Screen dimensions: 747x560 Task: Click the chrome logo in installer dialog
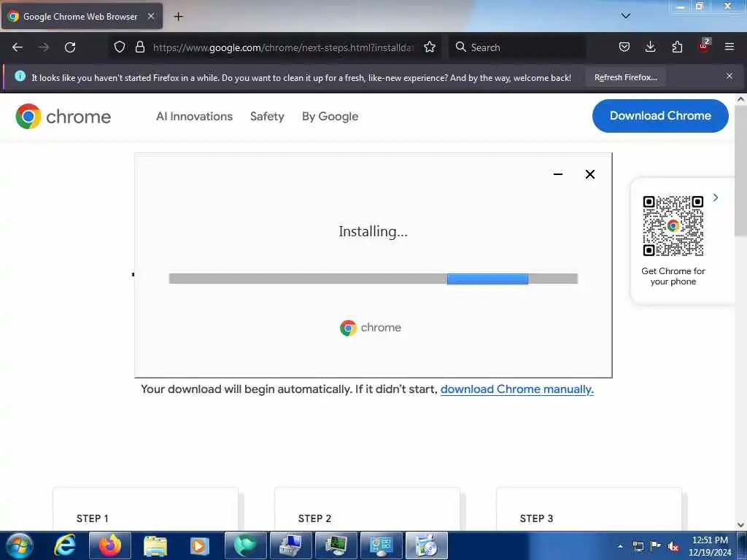[371, 327]
